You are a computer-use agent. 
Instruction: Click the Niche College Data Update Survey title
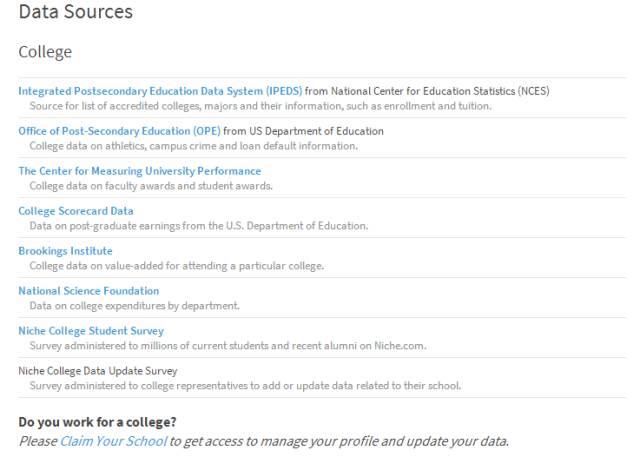pyautogui.click(x=97, y=371)
